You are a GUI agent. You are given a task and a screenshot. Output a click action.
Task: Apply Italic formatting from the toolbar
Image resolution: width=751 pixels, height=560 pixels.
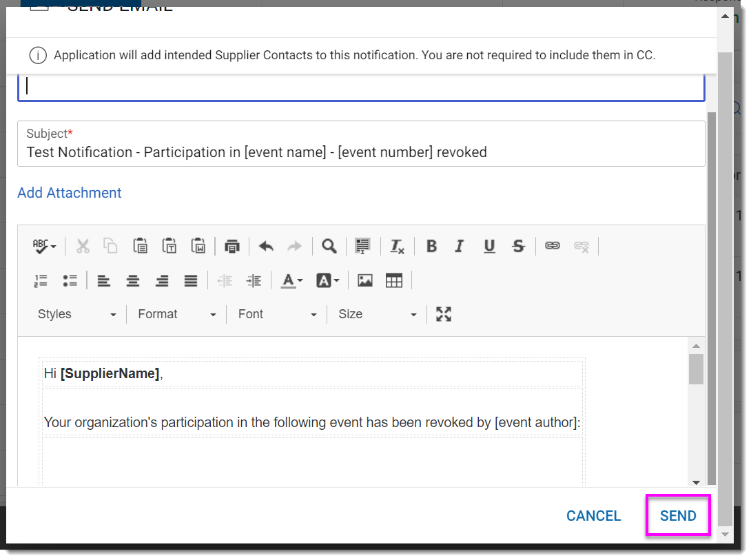pyautogui.click(x=460, y=246)
